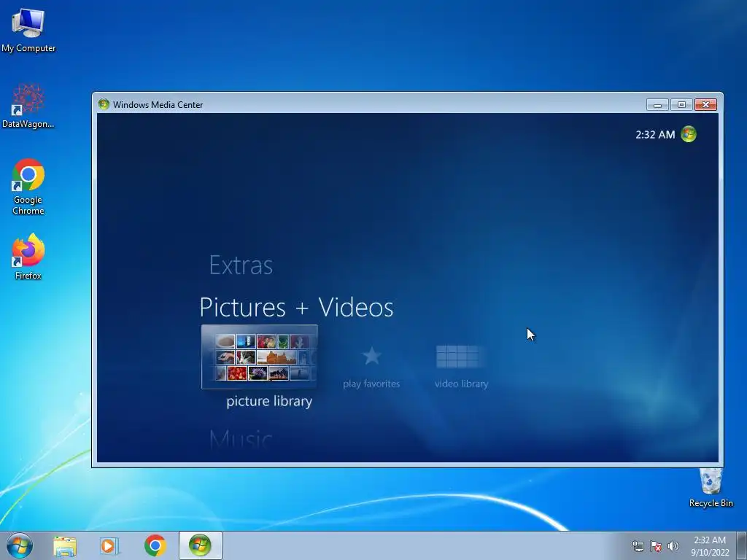Select the DataWagon desktop shortcut
747x560 pixels.
(28, 106)
